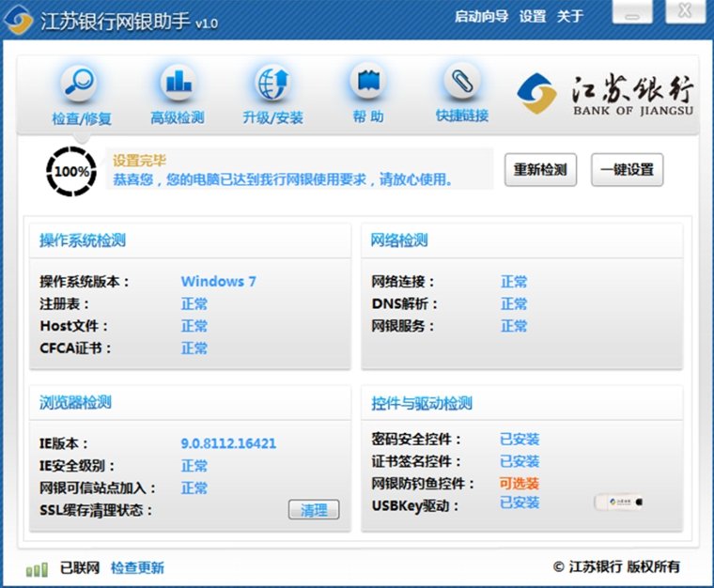Viewport: 714px width, 588px height.
Task: Open the 帮助 book icon
Action: (x=368, y=81)
